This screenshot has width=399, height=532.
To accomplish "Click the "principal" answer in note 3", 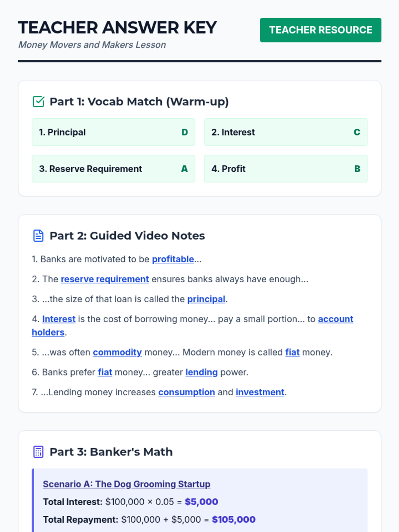I will tap(206, 299).
